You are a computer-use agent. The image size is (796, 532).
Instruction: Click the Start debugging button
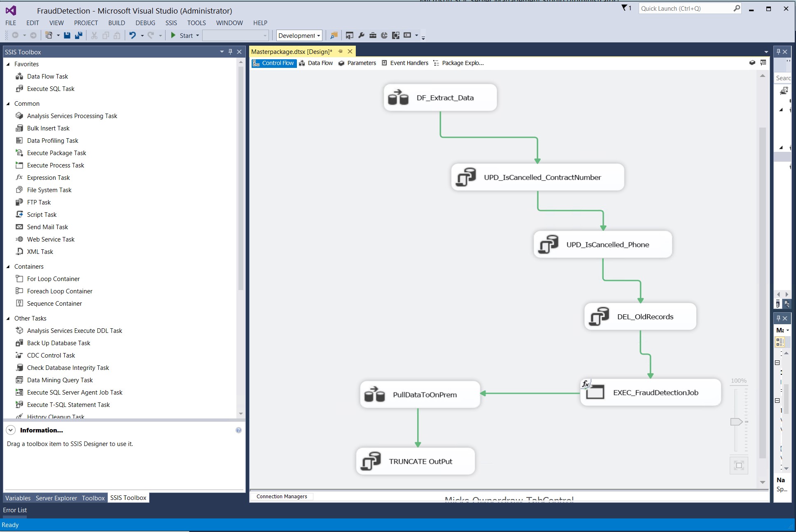182,35
